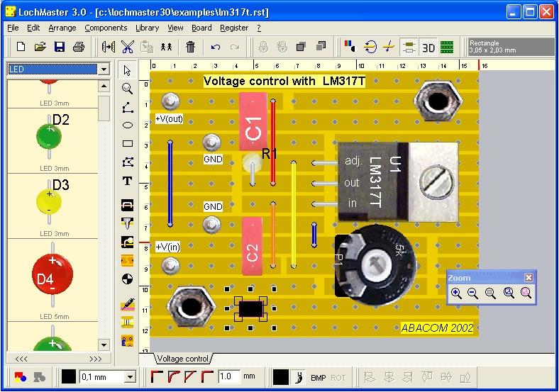
Task: Open the File menu
Action: click(13, 28)
